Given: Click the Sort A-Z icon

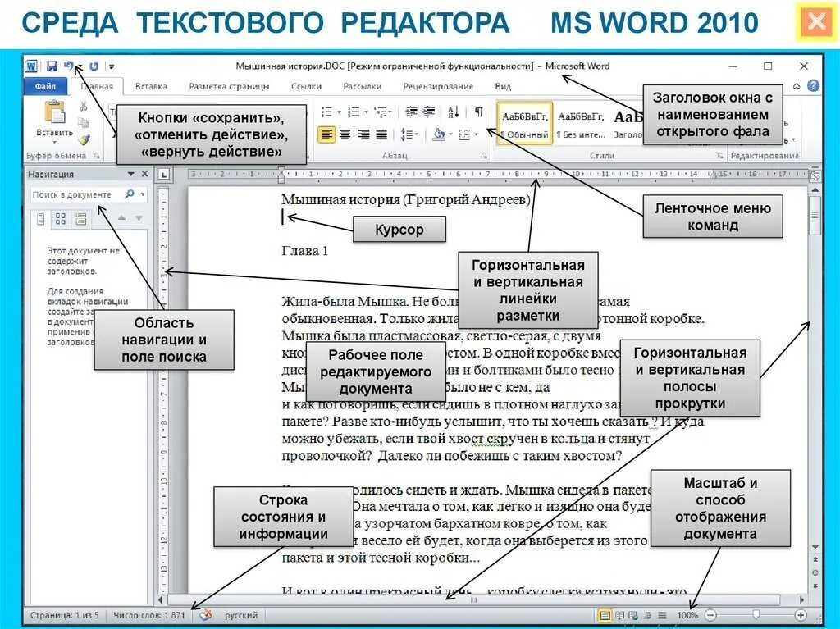Looking at the screenshot, I should pyautogui.click(x=454, y=112).
